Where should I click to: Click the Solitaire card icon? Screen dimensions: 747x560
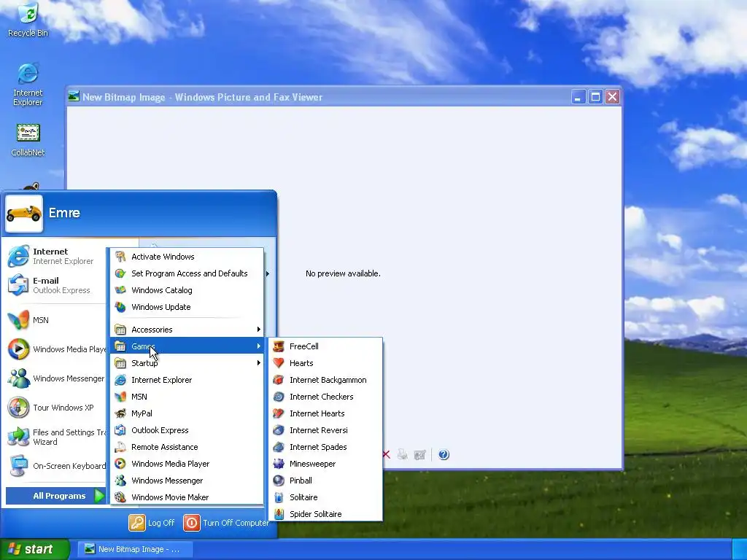tap(279, 497)
